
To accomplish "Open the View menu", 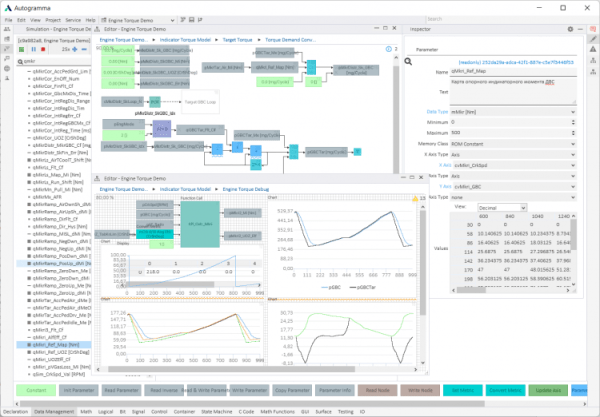I will click(35, 20).
